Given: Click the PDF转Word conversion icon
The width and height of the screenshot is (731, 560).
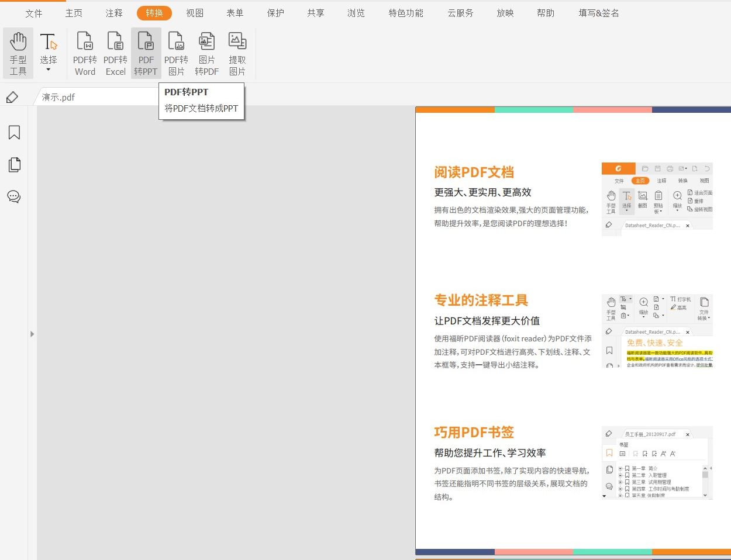Looking at the screenshot, I should [84, 53].
